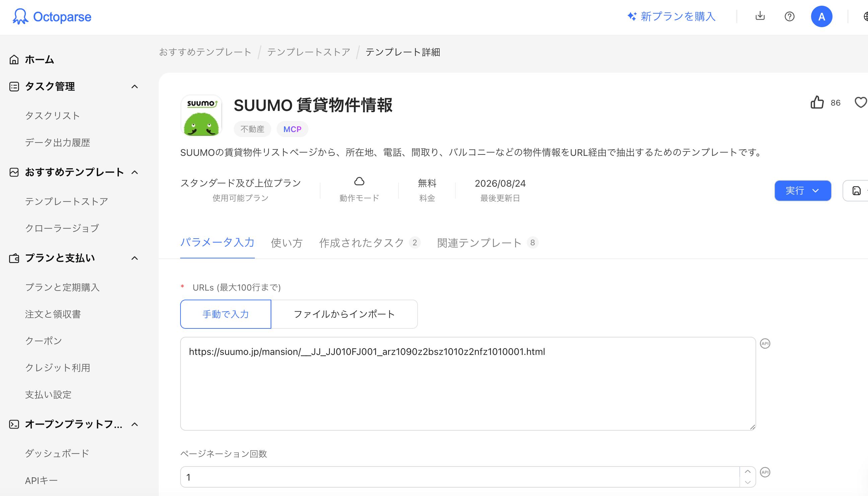The width and height of the screenshot is (868, 496).
Task: Open the download icon in header
Action: (760, 16)
